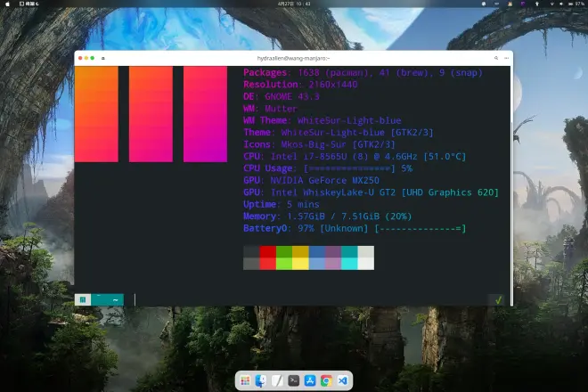Click the new tab button in terminal header
Image resolution: width=588 pixels, height=392 pixels.
103,58
